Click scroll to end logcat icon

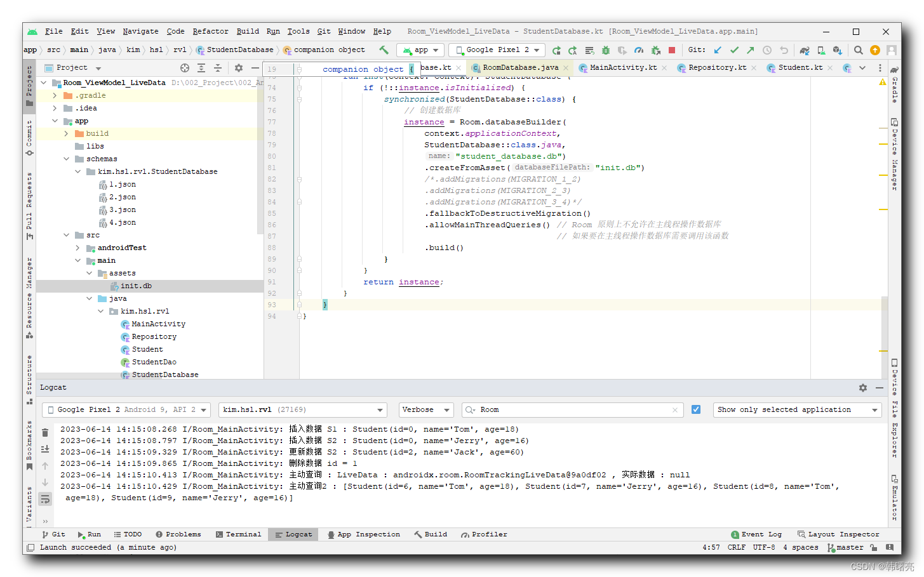pyautogui.click(x=45, y=449)
